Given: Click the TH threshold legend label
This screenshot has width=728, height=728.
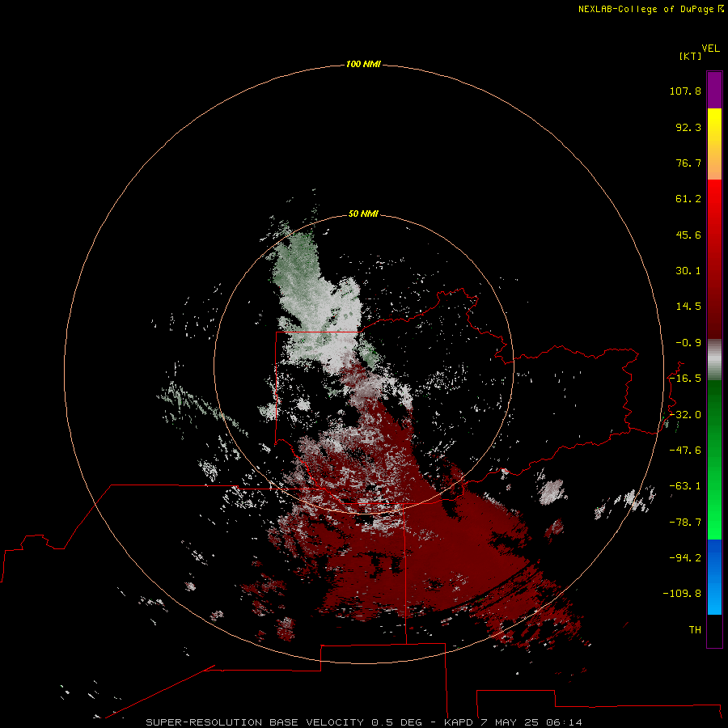Looking at the screenshot, I should tap(695, 630).
